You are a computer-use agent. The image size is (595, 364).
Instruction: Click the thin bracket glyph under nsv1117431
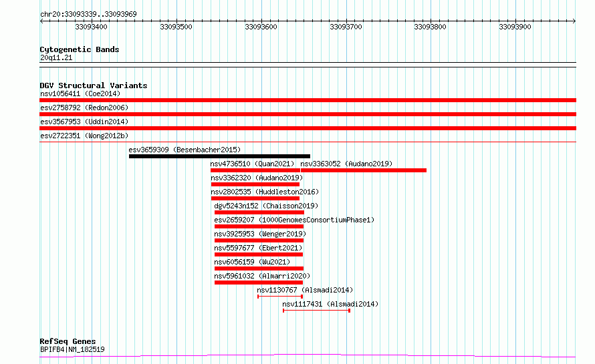[316, 311]
